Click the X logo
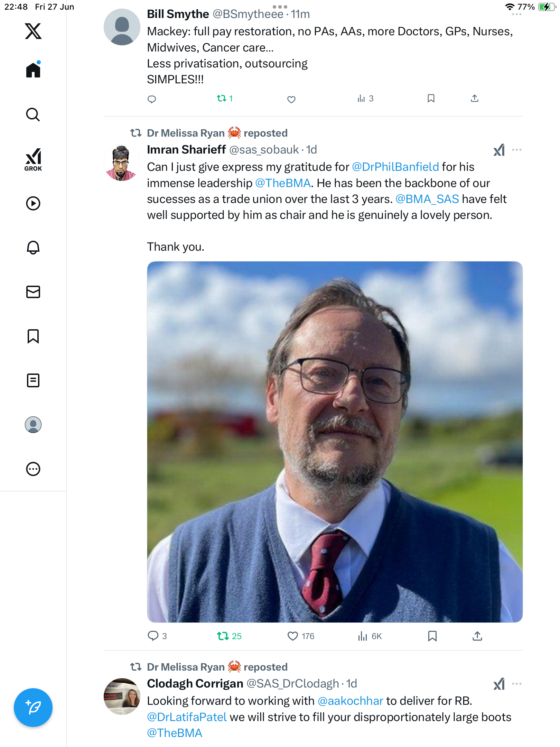Viewport: 560px width, 747px height. (33, 31)
